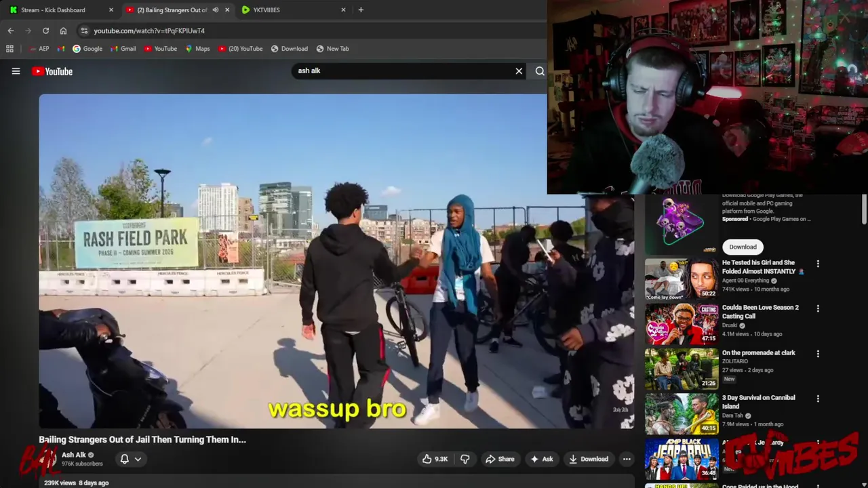Viewport: 868px width, 488px height.
Task: Open 'Coulda Been Love Season 2 Casting Call' title
Action: click(760, 312)
